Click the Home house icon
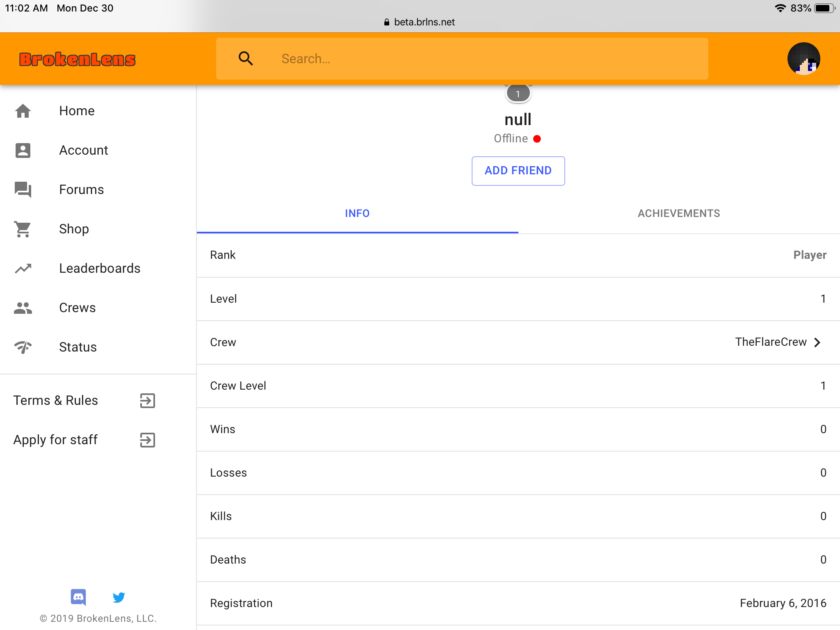 pyautogui.click(x=23, y=111)
